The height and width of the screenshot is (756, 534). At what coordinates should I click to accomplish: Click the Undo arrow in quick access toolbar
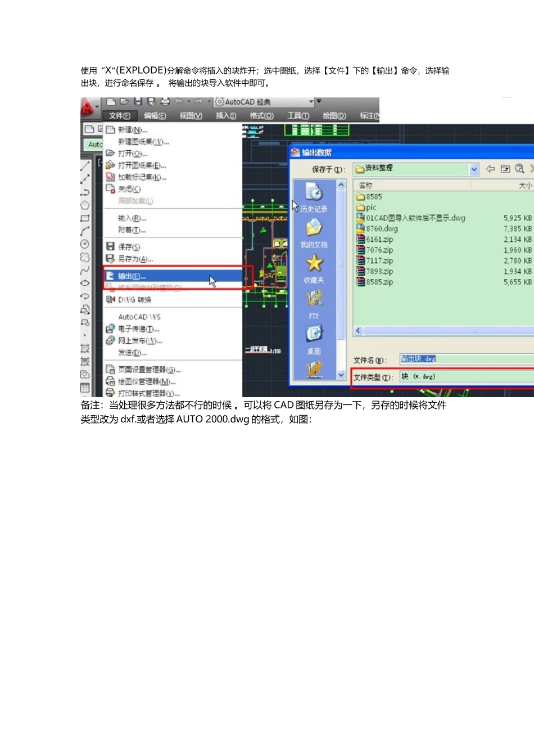pyautogui.click(x=179, y=102)
